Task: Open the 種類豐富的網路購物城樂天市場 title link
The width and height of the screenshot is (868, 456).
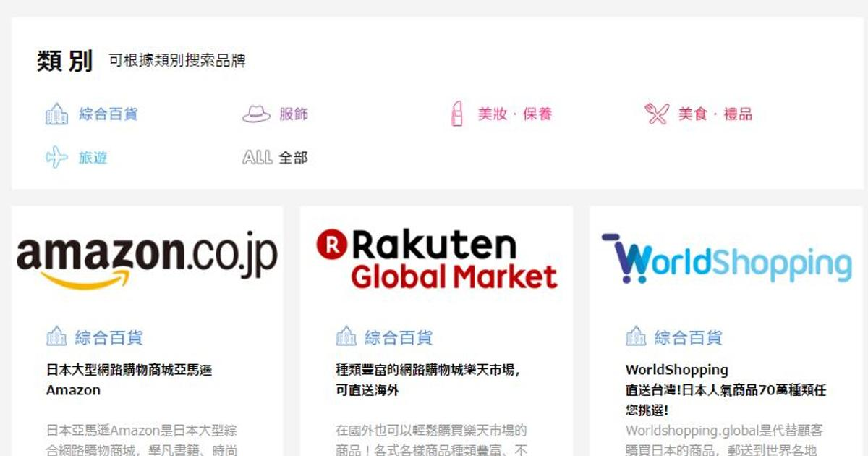Action: 427,380
